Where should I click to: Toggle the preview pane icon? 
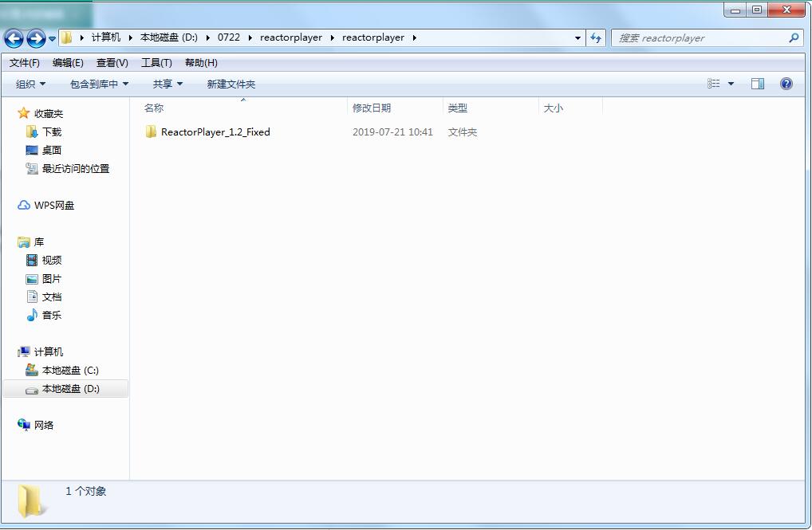click(x=758, y=84)
